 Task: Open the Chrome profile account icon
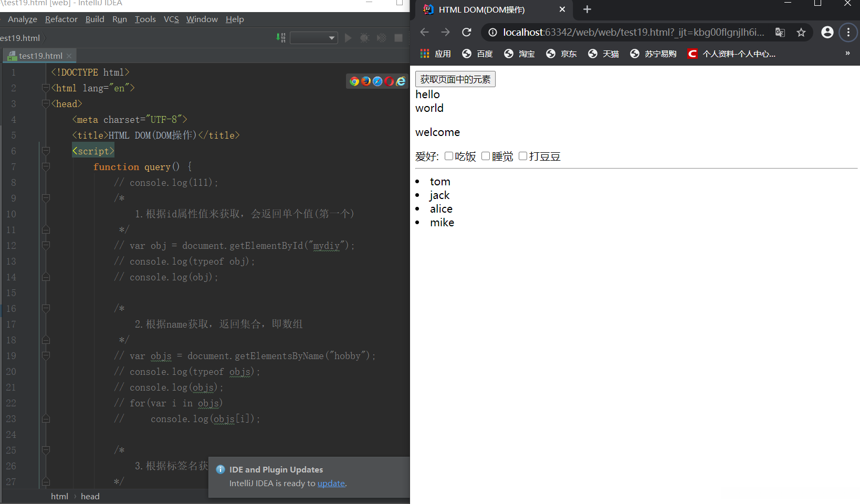(x=827, y=33)
